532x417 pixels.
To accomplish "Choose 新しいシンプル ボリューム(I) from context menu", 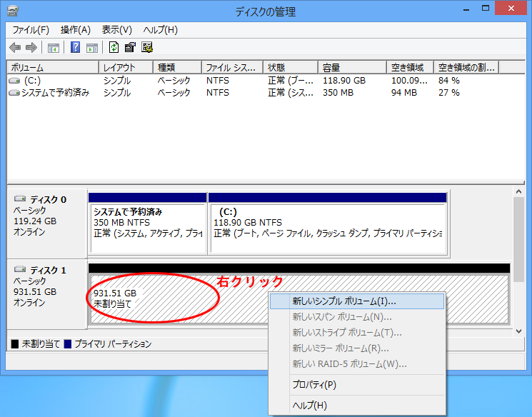I will click(343, 301).
